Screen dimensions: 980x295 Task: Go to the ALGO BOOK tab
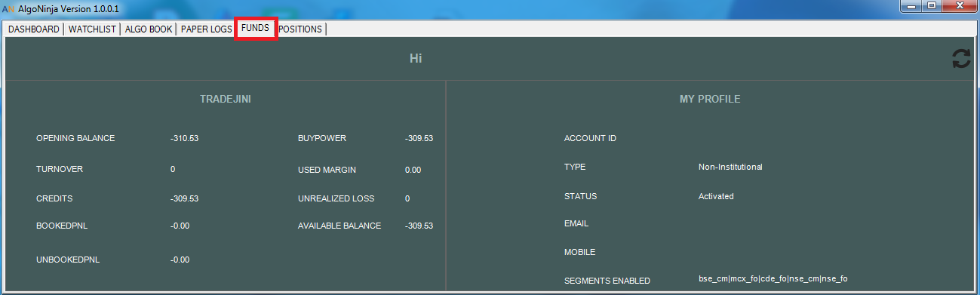point(149,29)
